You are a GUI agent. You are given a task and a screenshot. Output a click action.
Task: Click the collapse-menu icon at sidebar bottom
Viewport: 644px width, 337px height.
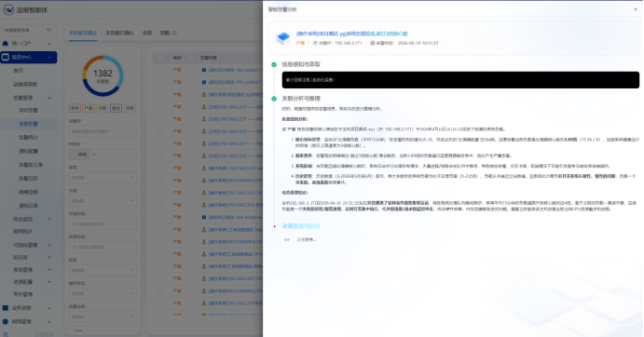pos(6,334)
